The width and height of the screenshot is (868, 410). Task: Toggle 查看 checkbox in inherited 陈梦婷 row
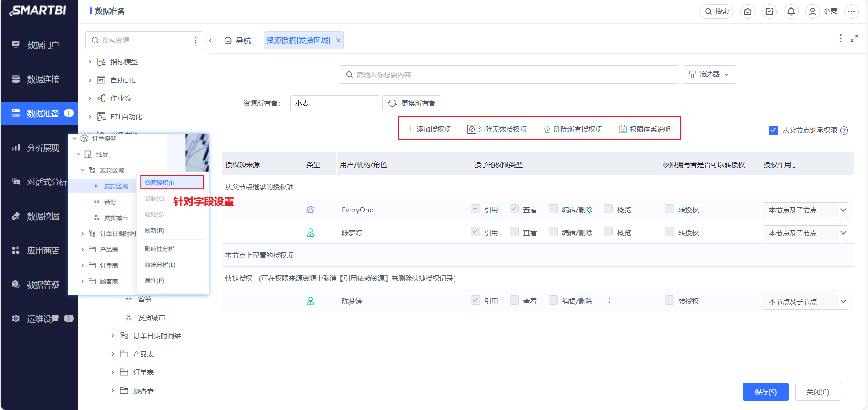(x=514, y=232)
